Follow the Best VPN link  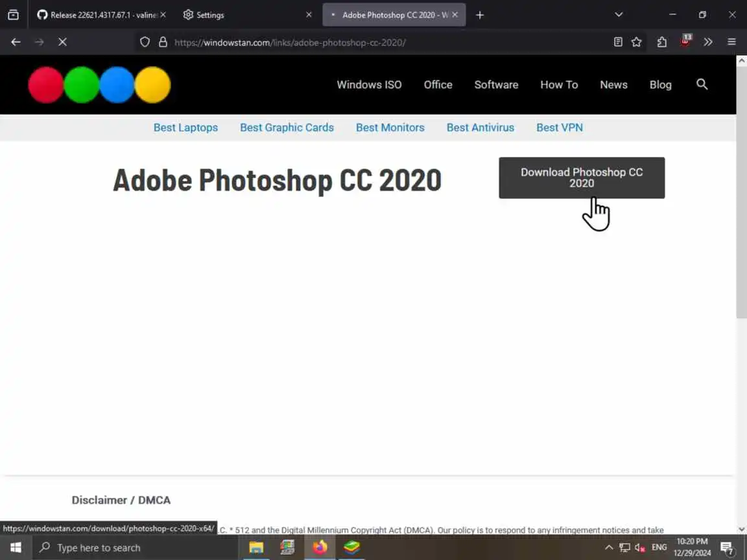point(560,128)
